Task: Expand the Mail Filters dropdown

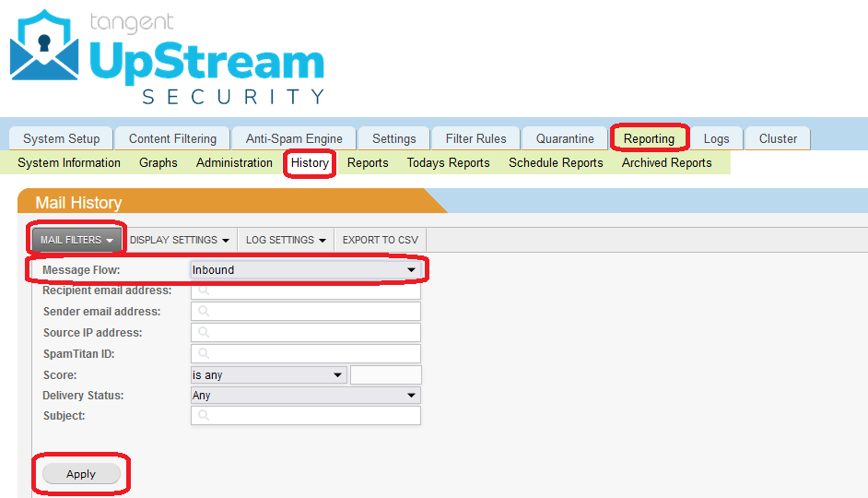Action: tap(76, 240)
